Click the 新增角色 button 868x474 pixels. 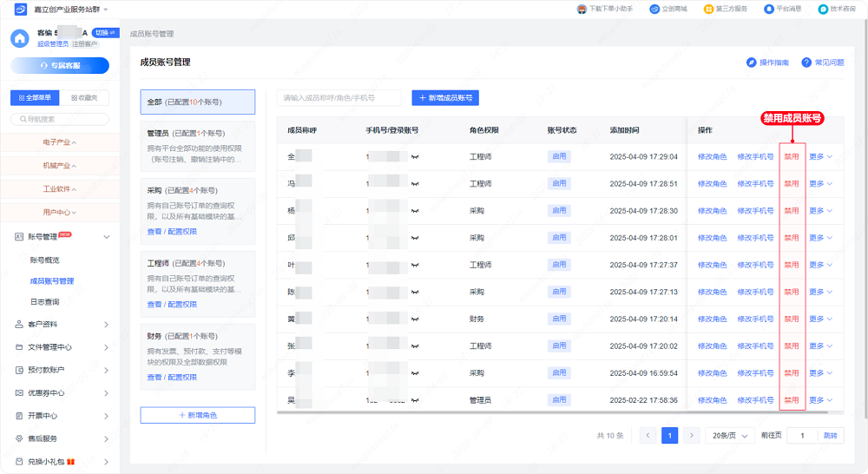[x=198, y=415]
